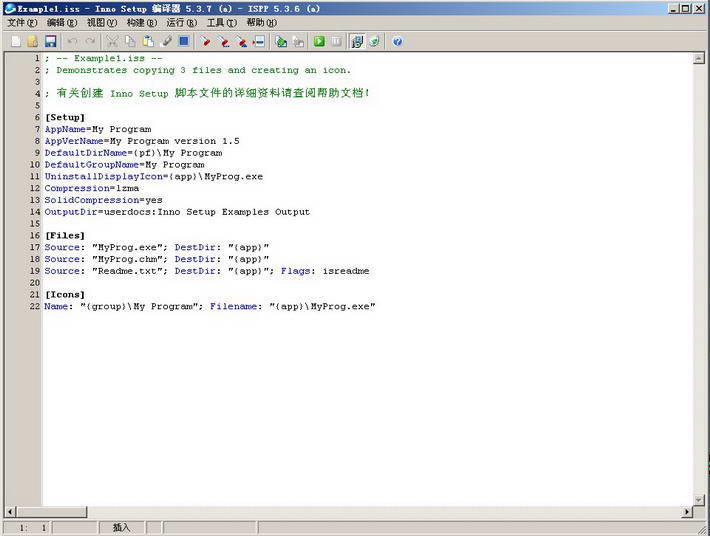Open the 构建 (Build) menu
This screenshot has height=536, width=710.
141,22
